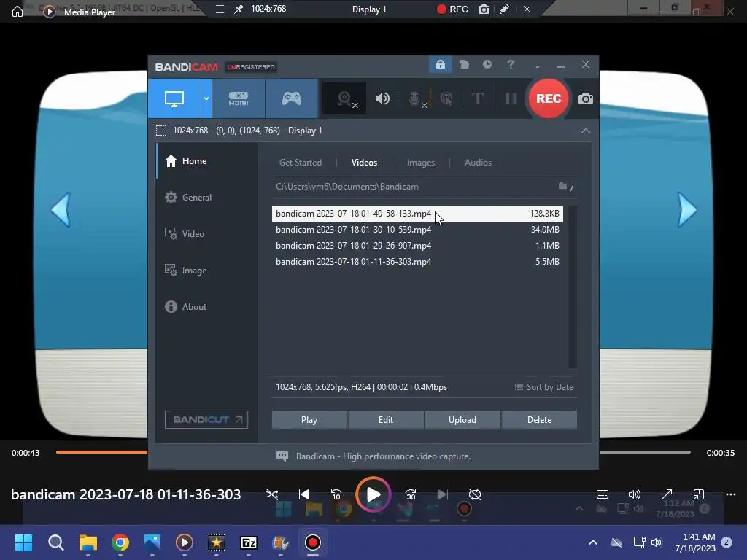Viewport: 747px width, 560px height.
Task: Select HDMI device recording mode
Action: [239, 98]
